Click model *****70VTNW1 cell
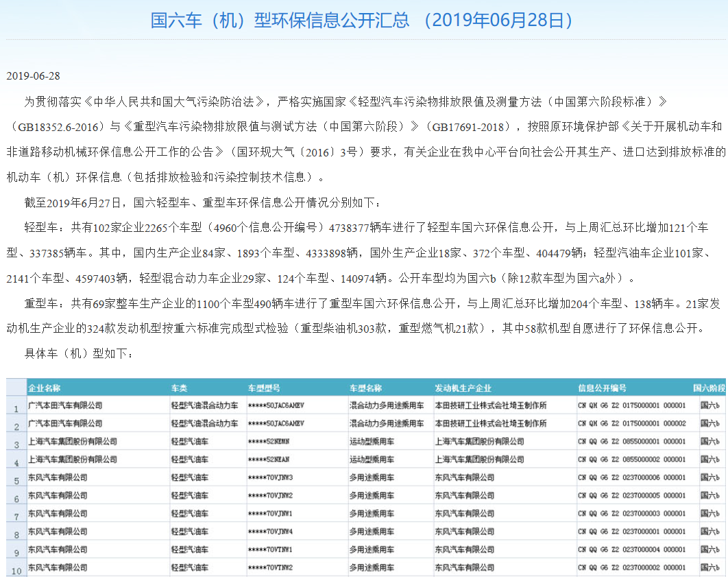Viewport: 728px width, 577px height. 270,549
